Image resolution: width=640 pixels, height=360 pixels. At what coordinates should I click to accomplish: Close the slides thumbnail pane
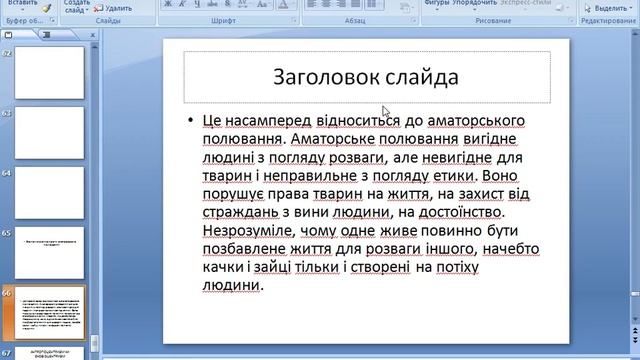tap(93, 35)
